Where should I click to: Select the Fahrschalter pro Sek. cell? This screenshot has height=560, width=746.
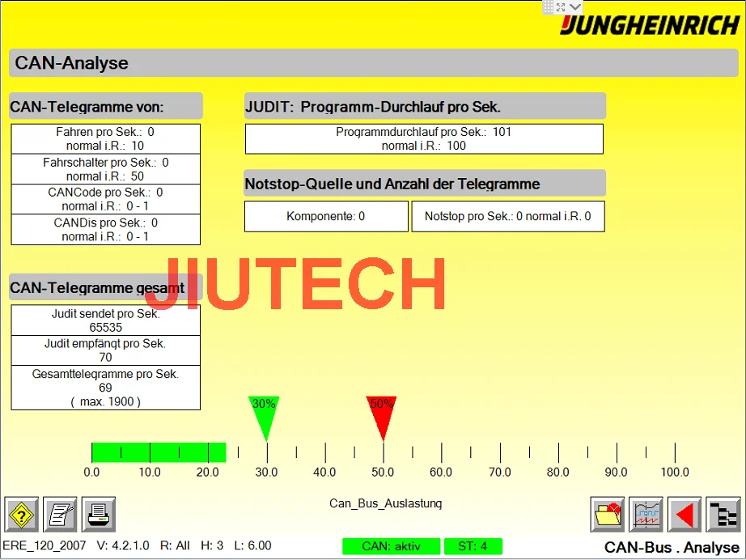point(106,169)
